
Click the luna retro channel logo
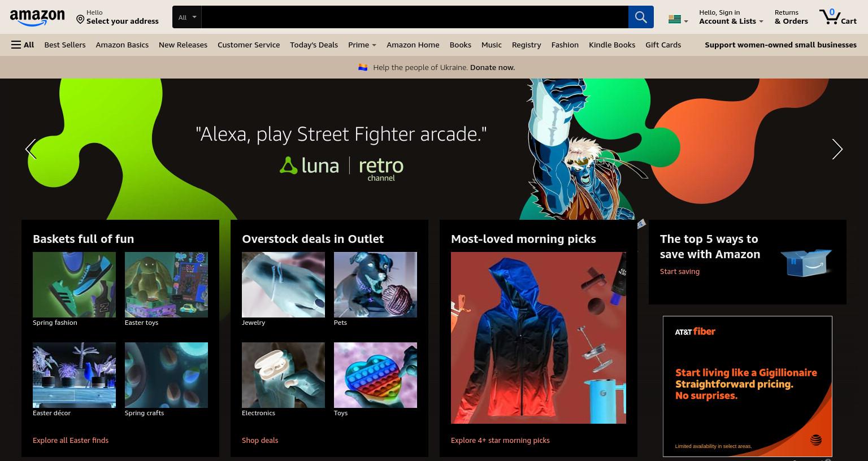click(x=341, y=168)
